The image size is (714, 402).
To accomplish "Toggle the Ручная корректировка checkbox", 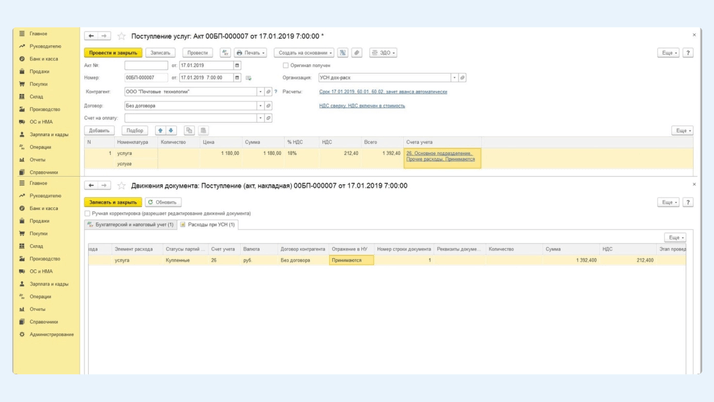I will pyautogui.click(x=88, y=213).
